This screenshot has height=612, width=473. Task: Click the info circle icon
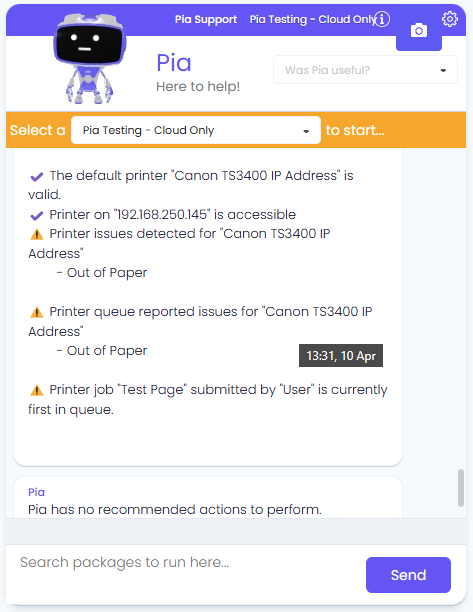click(382, 19)
